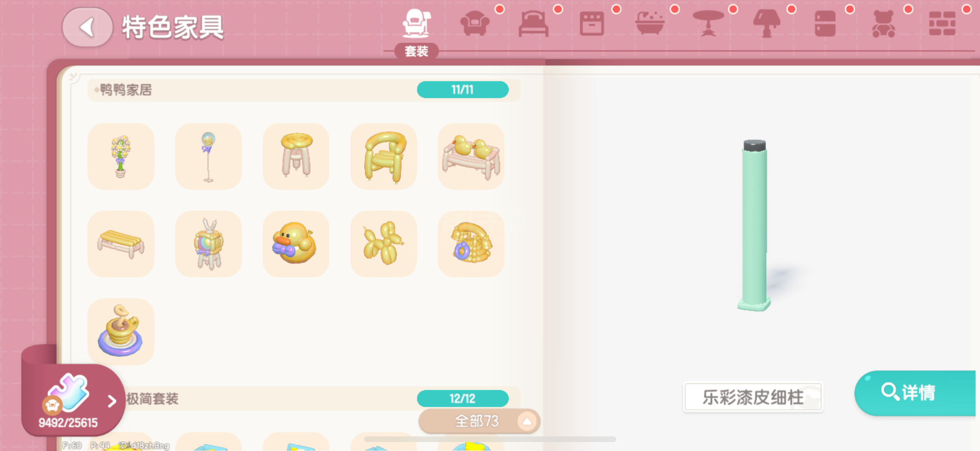Expand the 全部73 filter dropdown

[479, 421]
